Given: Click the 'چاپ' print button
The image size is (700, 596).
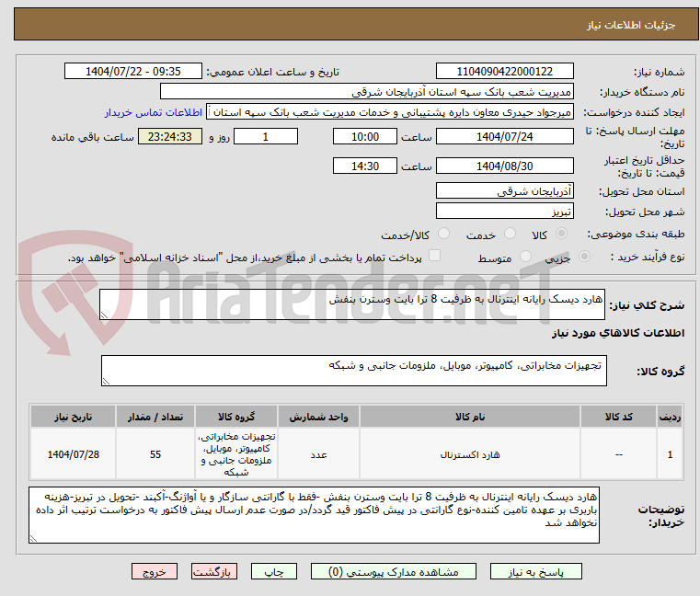Looking at the screenshot, I should tap(274, 571).
